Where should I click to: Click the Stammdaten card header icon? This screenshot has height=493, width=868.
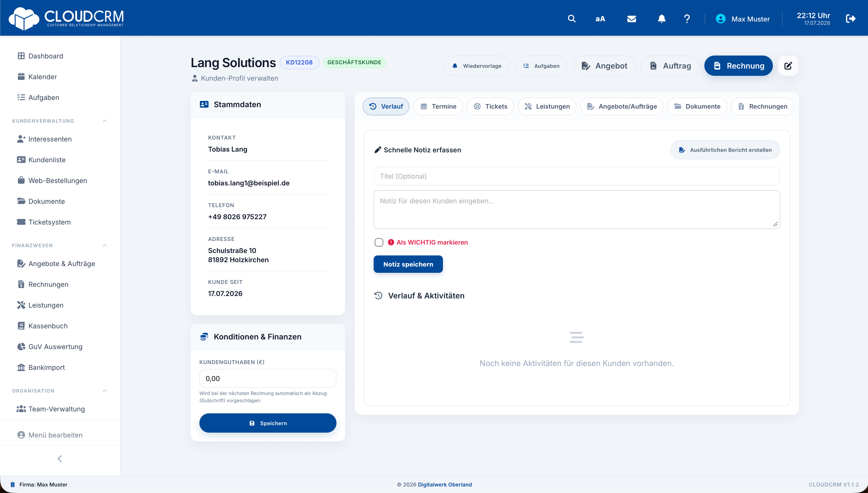pos(204,104)
